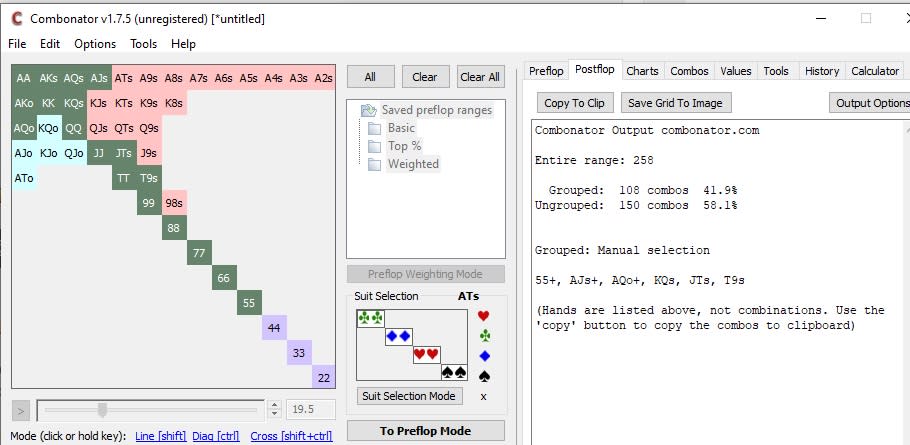
Task: Open the File menu
Action: (17, 44)
